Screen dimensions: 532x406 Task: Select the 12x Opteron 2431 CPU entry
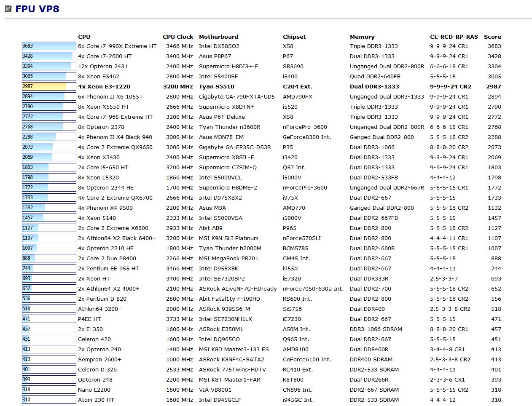(x=103, y=66)
